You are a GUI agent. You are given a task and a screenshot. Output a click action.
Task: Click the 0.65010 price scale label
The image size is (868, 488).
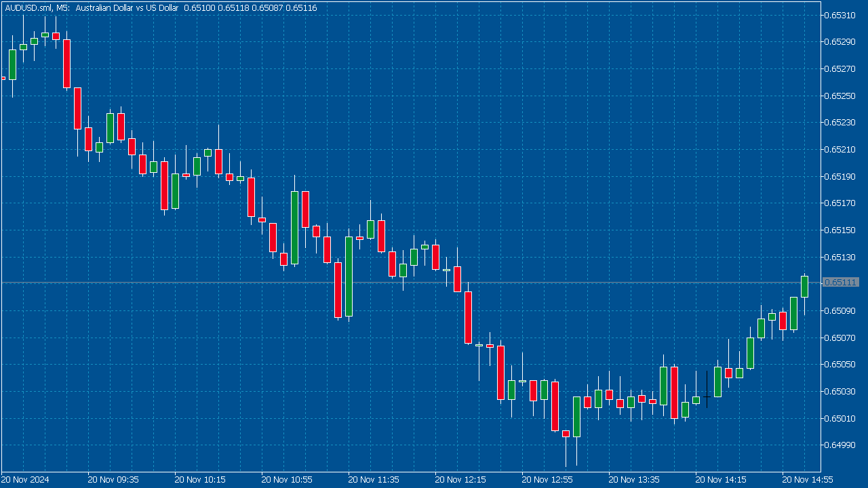841,418
